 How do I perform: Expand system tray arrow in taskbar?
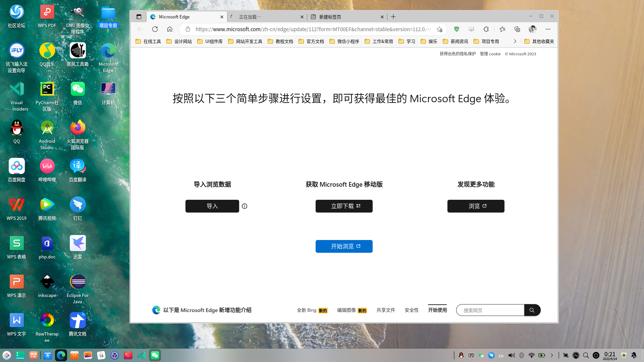tap(552, 355)
